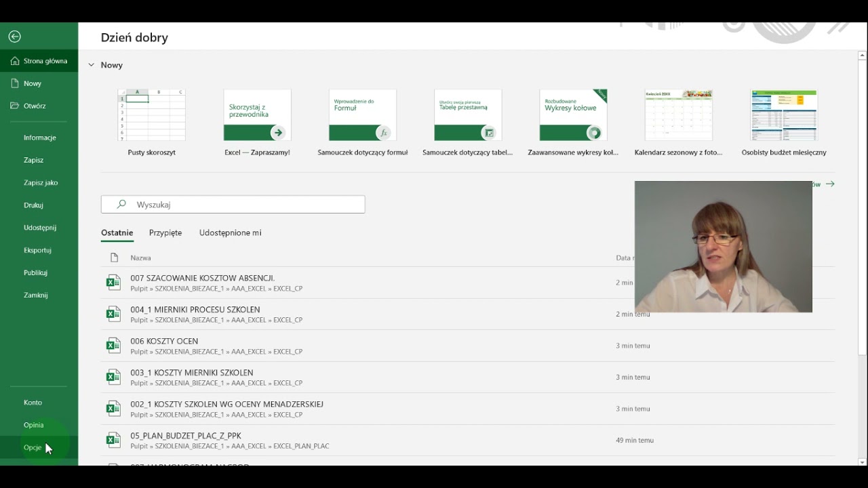
Task: Switch to the Udostępnione mi tab
Action: point(231,232)
